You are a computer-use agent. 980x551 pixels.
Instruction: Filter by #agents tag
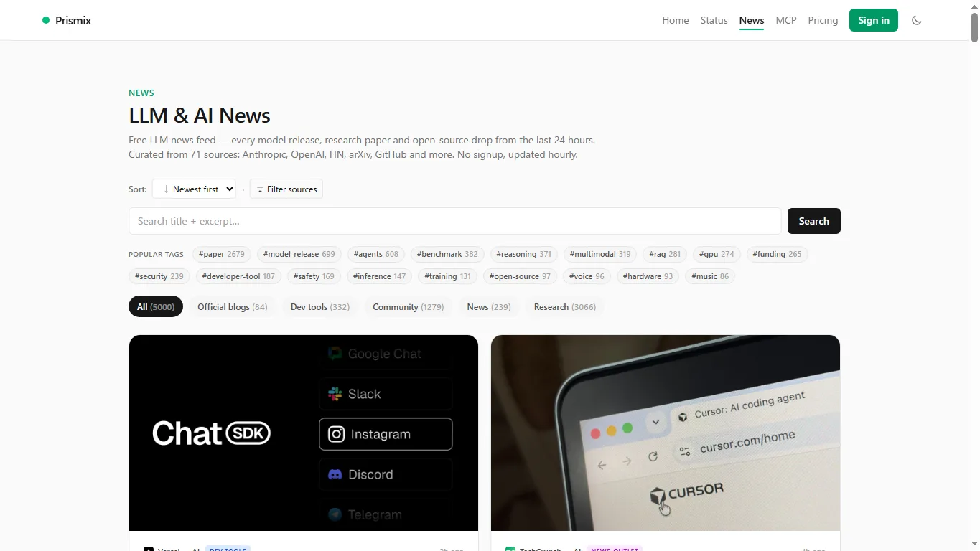click(376, 254)
